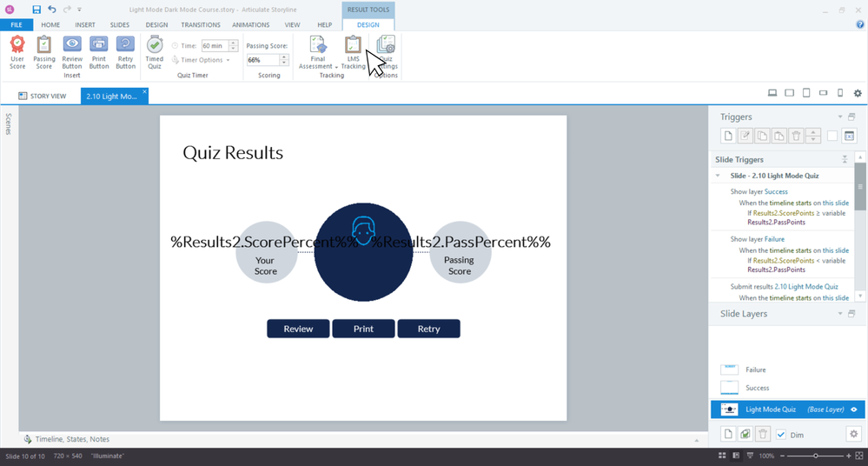
Task: Insert the User Score element
Action: tap(17, 52)
